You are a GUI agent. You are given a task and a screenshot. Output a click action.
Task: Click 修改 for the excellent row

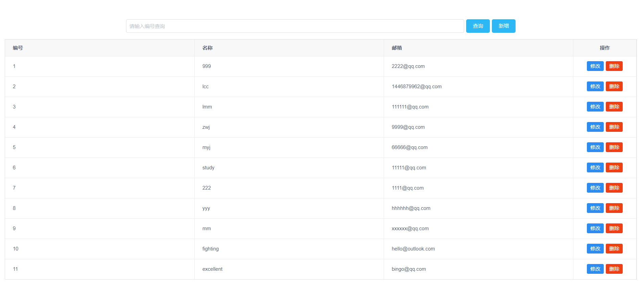[595, 269]
